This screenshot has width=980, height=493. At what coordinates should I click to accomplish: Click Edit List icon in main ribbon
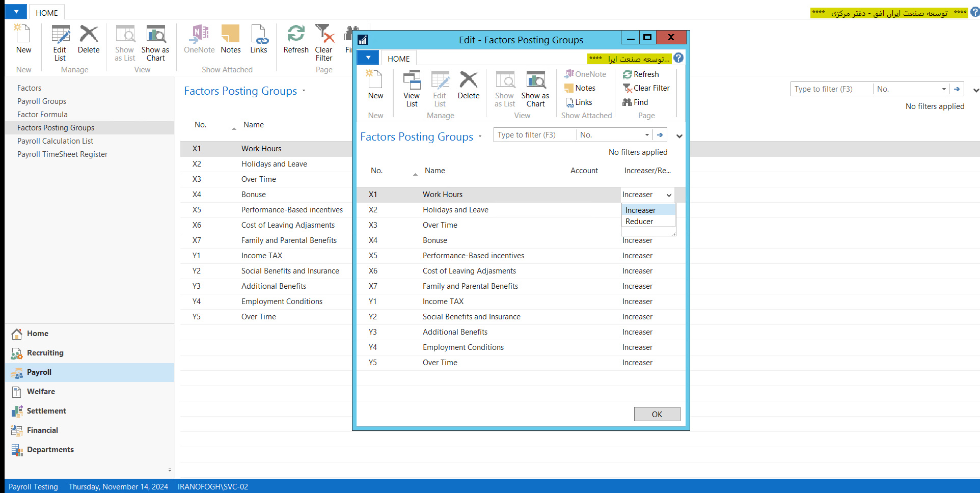pyautogui.click(x=60, y=43)
